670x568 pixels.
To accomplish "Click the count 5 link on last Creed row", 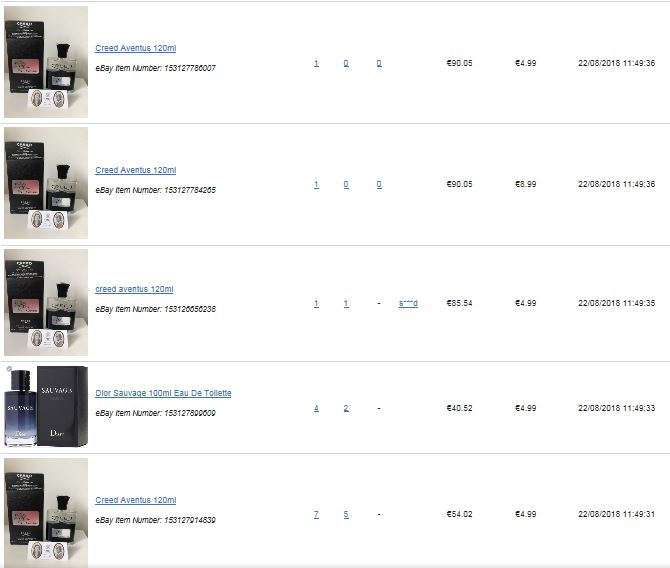I will (346, 514).
